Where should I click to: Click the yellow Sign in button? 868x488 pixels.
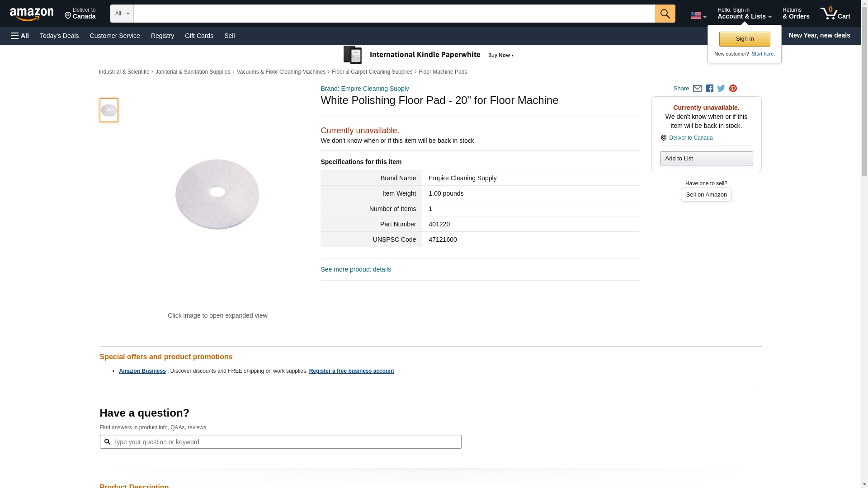click(745, 39)
